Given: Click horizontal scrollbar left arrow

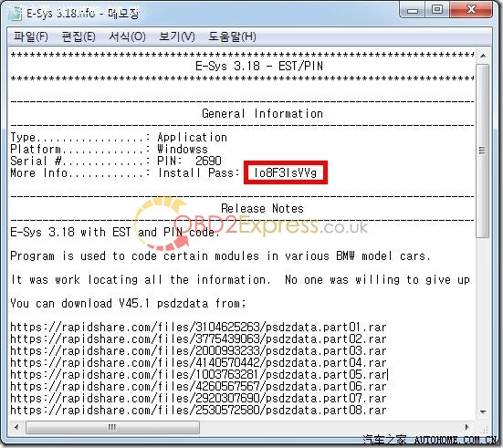Looking at the screenshot, I should [x=16, y=427].
